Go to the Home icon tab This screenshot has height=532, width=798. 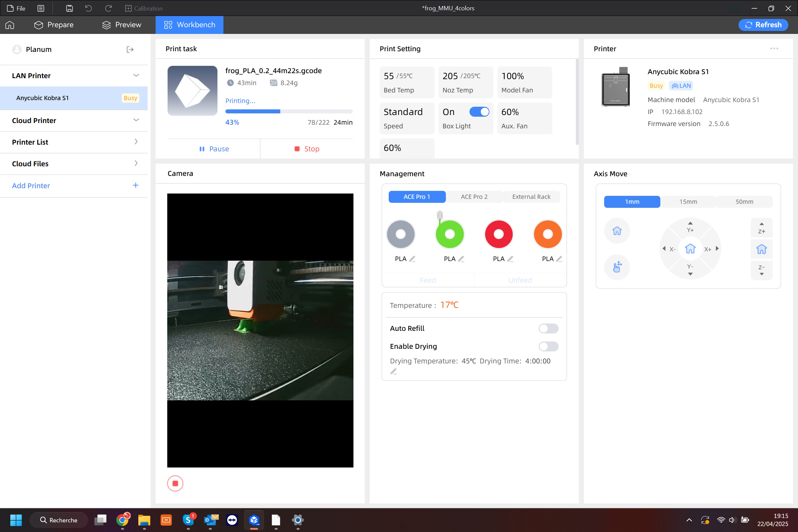tap(10, 25)
